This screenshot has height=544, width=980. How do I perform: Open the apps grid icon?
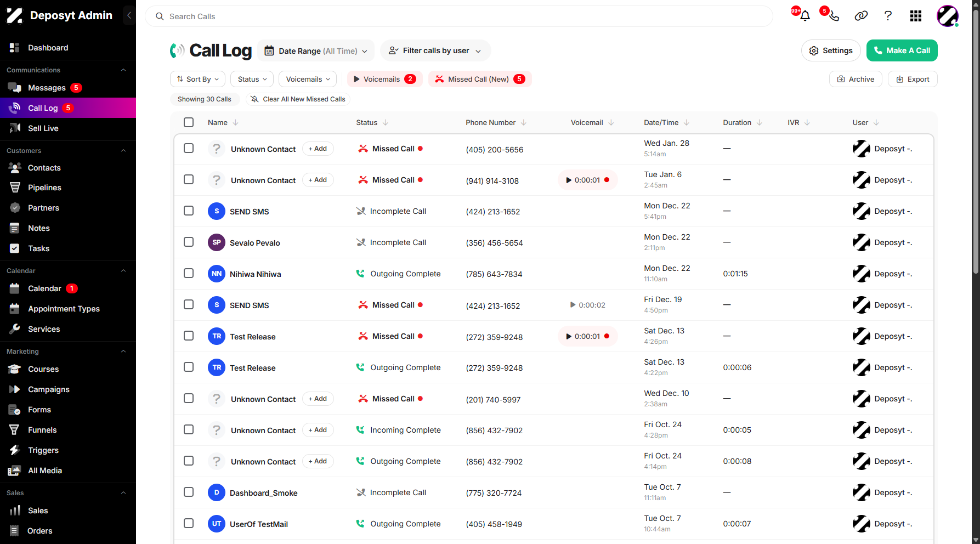pyautogui.click(x=916, y=16)
